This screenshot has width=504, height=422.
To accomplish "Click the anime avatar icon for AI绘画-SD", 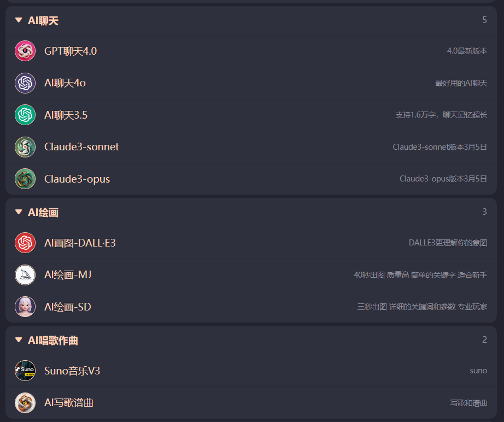I will [x=25, y=307].
